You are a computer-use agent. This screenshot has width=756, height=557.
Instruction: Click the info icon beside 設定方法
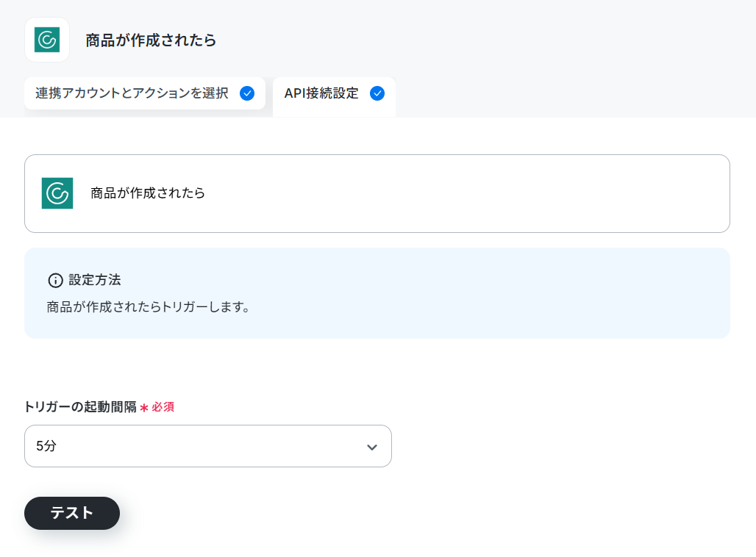click(x=55, y=281)
